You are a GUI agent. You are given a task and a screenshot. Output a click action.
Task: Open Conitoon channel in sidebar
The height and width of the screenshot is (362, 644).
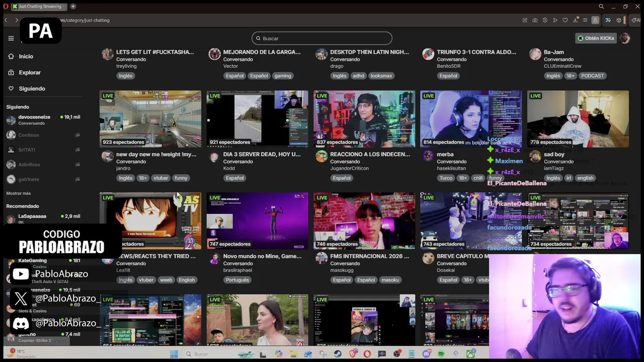(43, 135)
